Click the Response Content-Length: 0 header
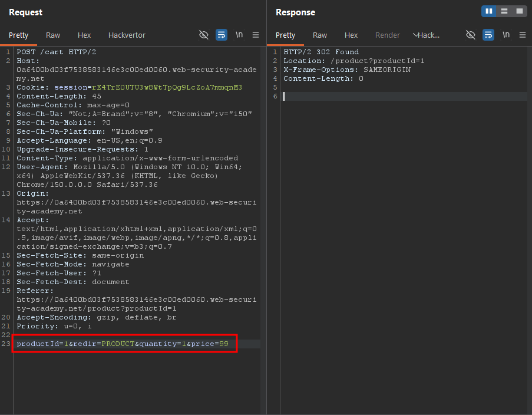Image resolution: width=532 pixels, height=415 pixels. pyautogui.click(x=323, y=78)
